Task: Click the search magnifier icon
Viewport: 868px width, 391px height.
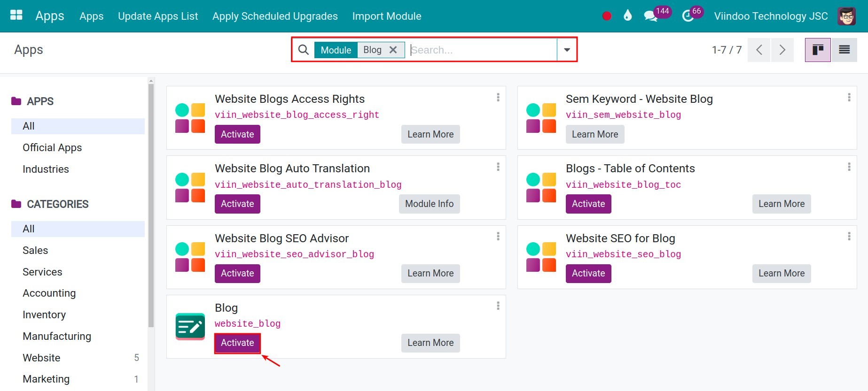Action: (304, 50)
